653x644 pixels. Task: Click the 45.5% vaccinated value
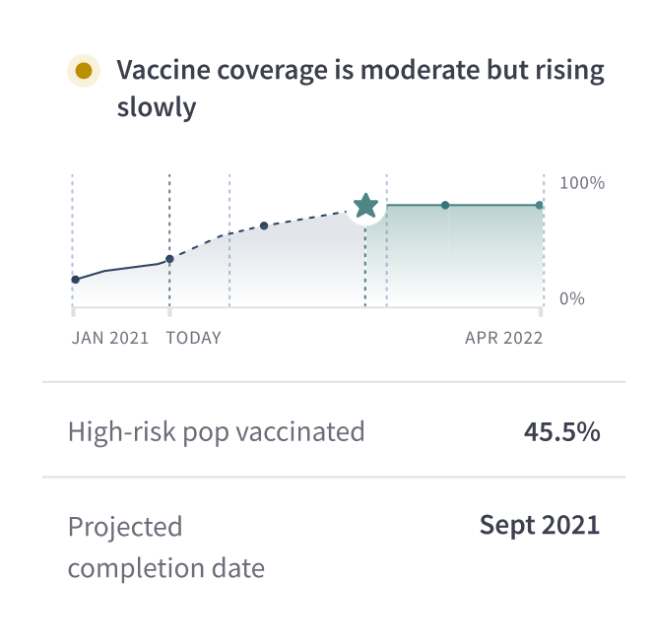click(561, 431)
